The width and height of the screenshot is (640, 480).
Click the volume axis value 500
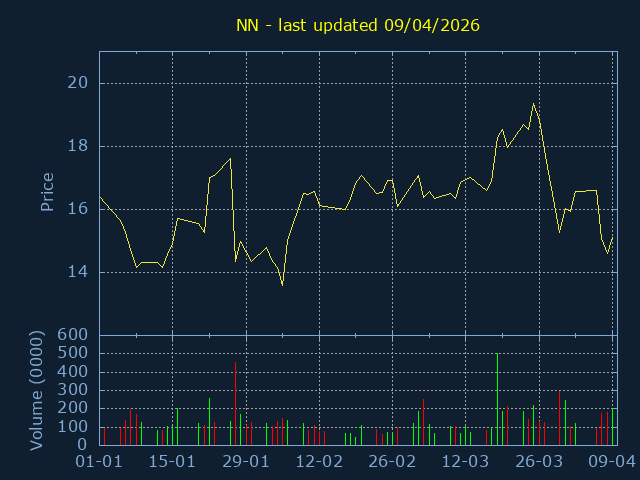click(x=72, y=353)
